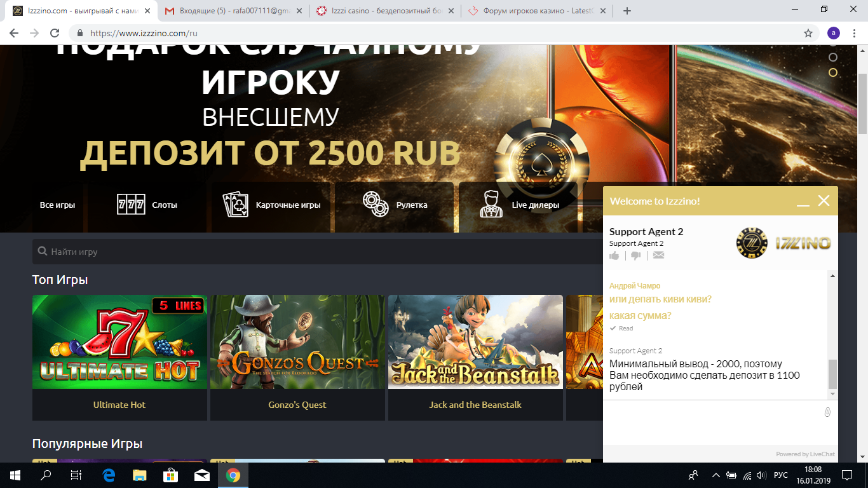The image size is (868, 488).
Task: Switch to the Izzzi casino бездепозитный tab
Action: pyautogui.click(x=385, y=11)
